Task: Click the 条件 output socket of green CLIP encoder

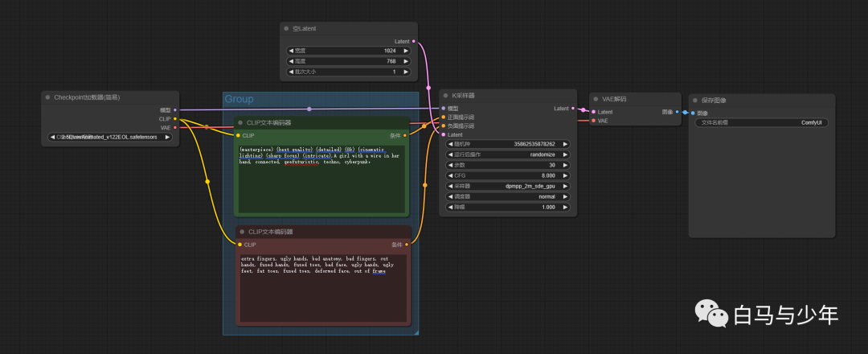Action: pos(405,136)
